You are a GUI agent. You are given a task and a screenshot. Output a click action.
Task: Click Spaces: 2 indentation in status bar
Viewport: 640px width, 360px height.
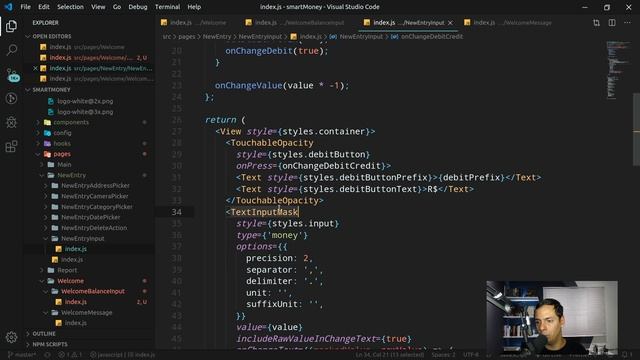[x=443, y=355]
